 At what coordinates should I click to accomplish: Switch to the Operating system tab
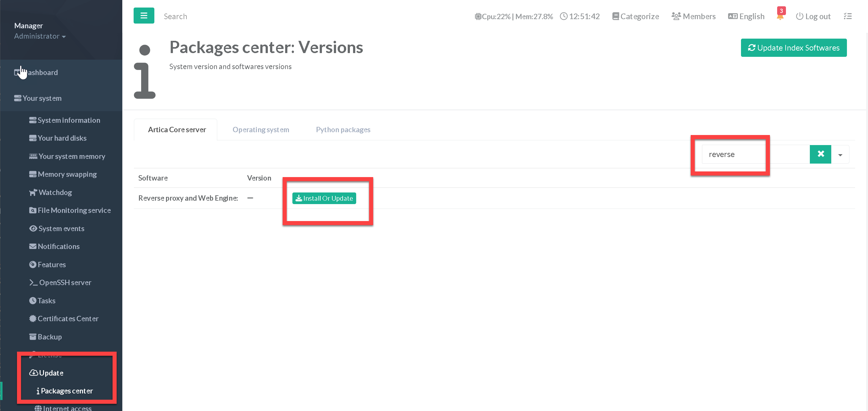coord(261,130)
